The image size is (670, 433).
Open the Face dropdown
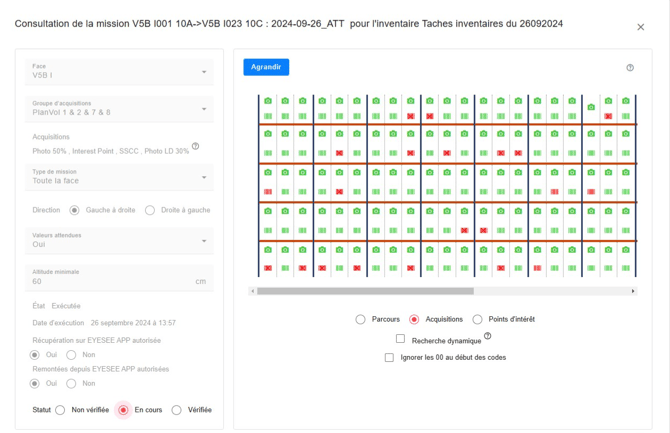[x=119, y=71]
